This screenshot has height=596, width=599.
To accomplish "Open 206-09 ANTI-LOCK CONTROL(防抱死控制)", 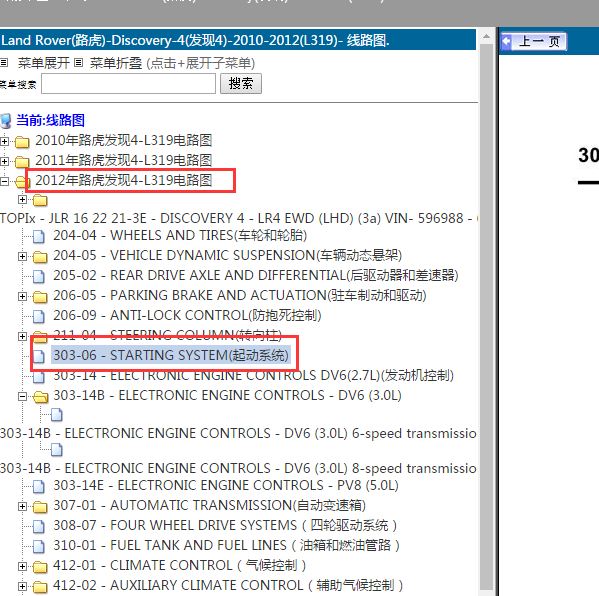I will point(187,315).
